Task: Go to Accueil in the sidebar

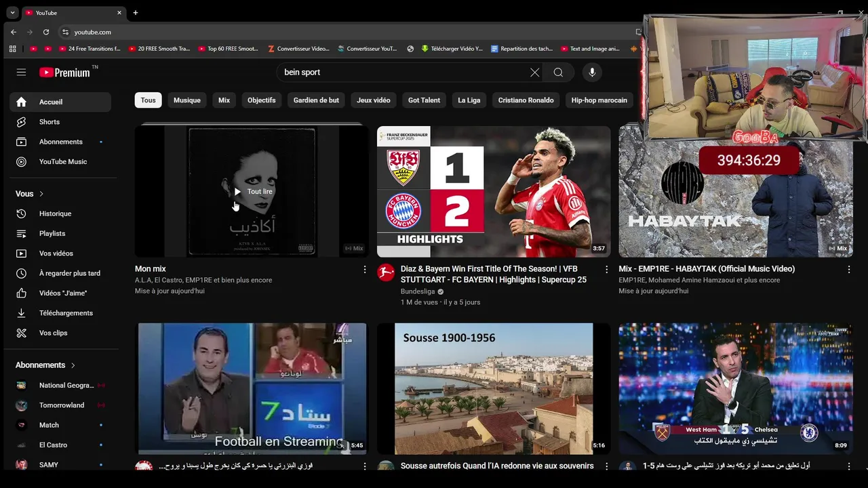Action: [x=60, y=102]
